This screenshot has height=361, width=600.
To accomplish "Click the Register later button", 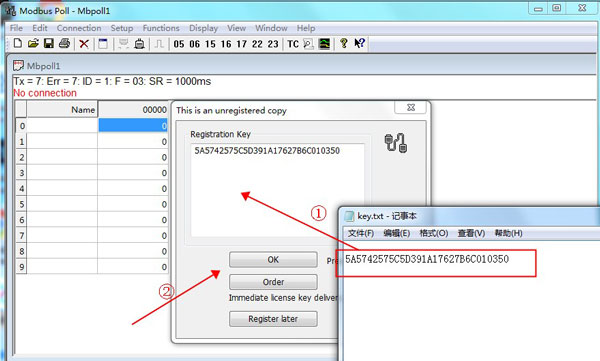I will point(273,319).
